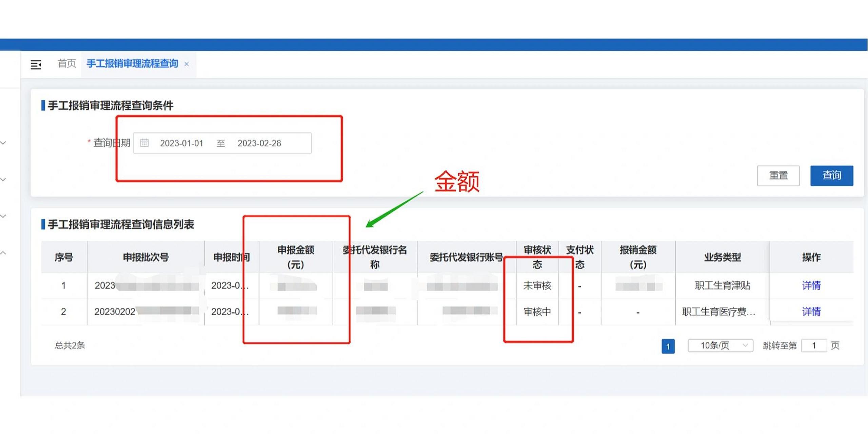Click the 委托代发银行名称 column header
The height and width of the screenshot is (434, 868).
(375, 257)
